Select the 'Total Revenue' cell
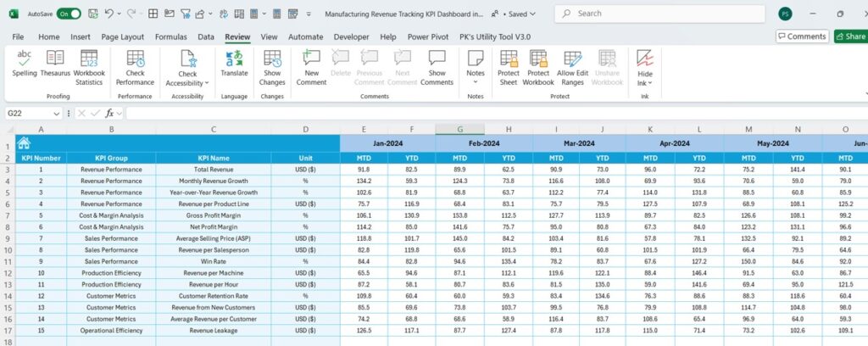The width and height of the screenshot is (868, 346). (214, 170)
